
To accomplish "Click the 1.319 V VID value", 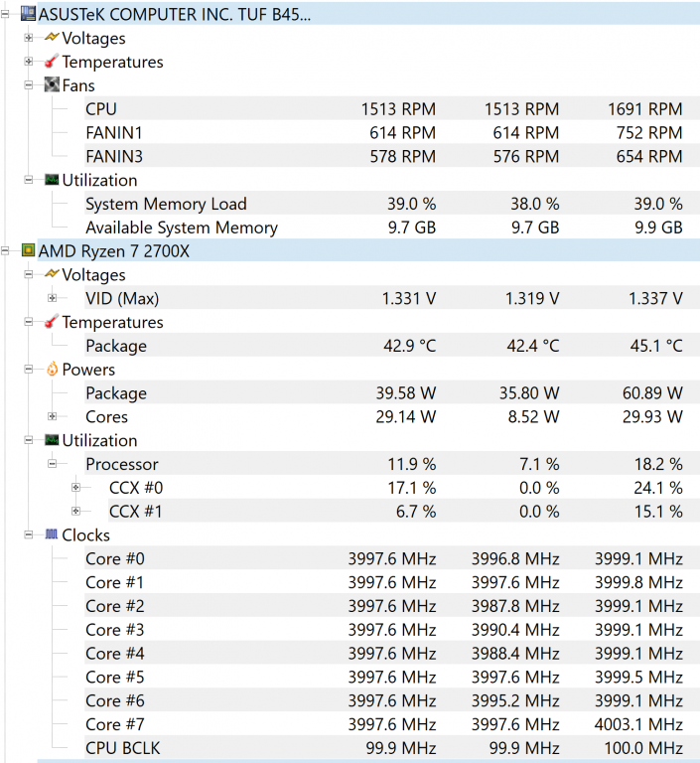I will point(532,298).
